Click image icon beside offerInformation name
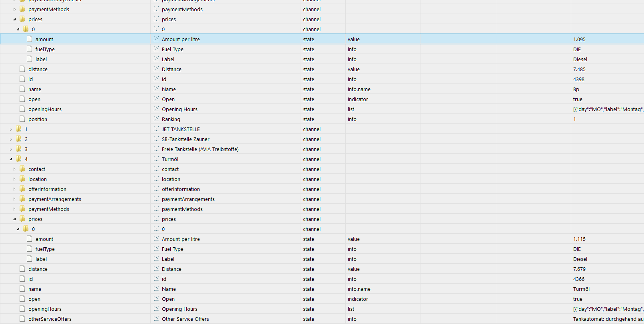The width and height of the screenshot is (644, 324). pyautogui.click(x=156, y=189)
